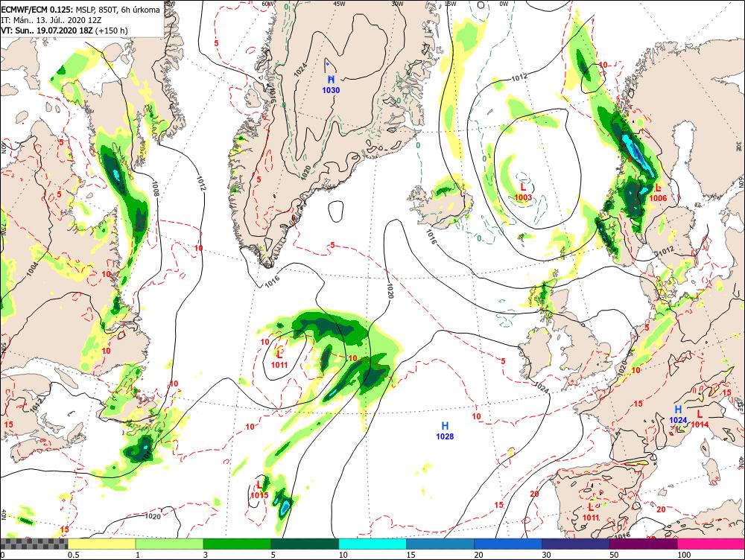
Task: Click the 1008 isobar label
Action: (156, 187)
